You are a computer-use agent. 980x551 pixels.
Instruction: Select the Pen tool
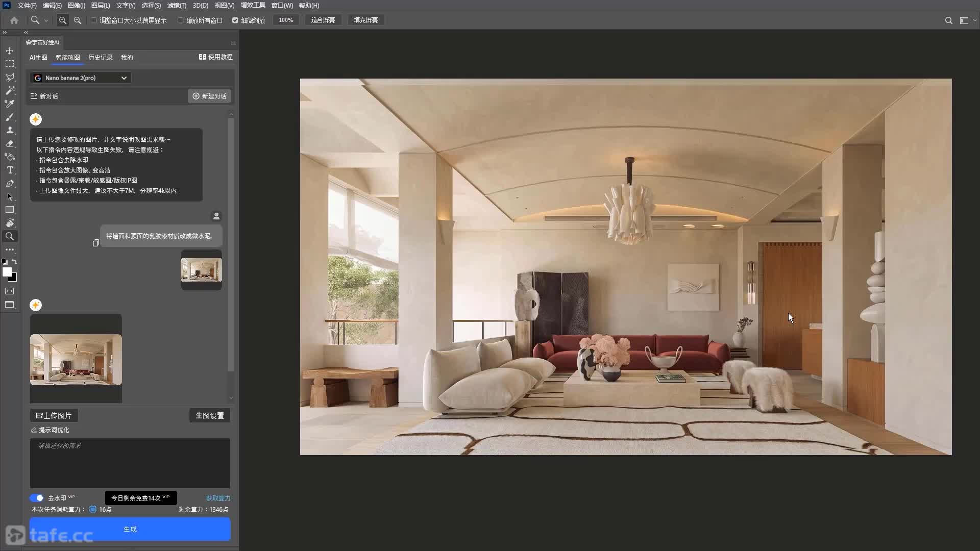[10, 183]
